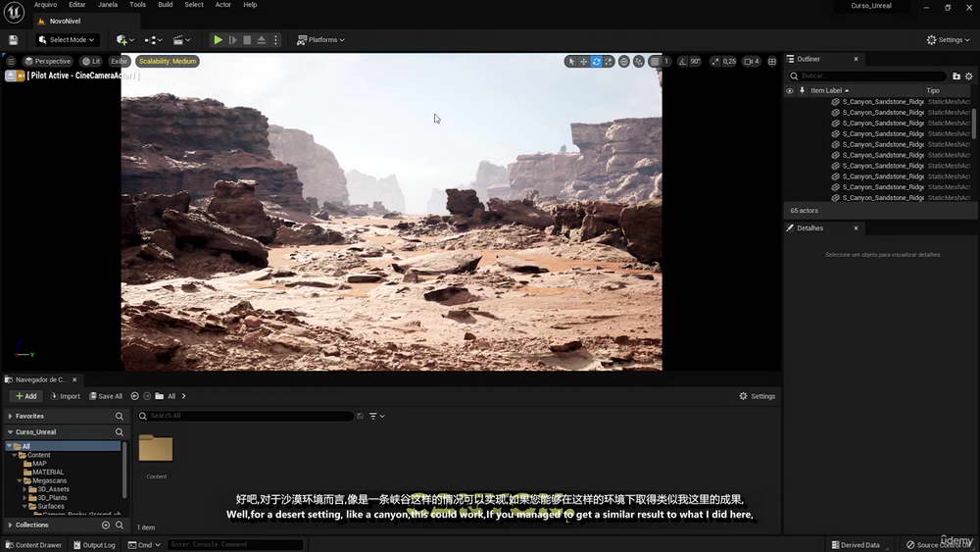Open the Output Log from the status bar

tap(94, 545)
